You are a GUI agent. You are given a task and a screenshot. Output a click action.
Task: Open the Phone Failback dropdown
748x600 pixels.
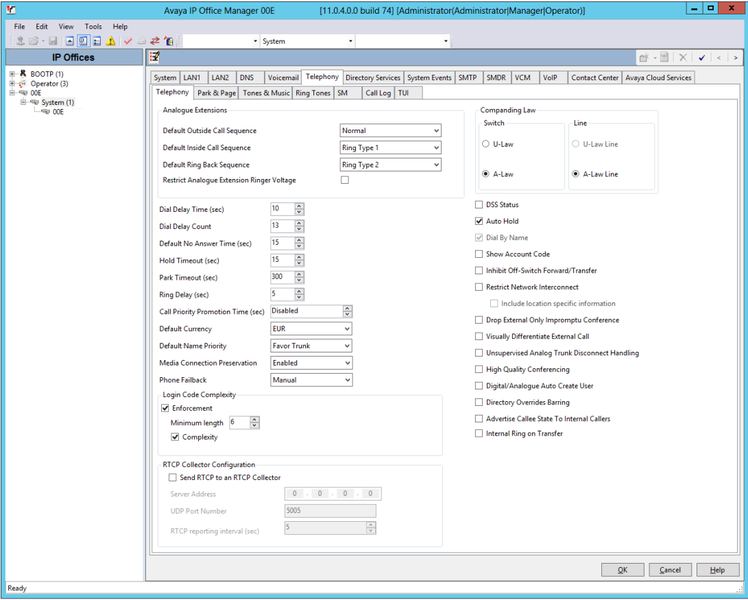pos(311,380)
